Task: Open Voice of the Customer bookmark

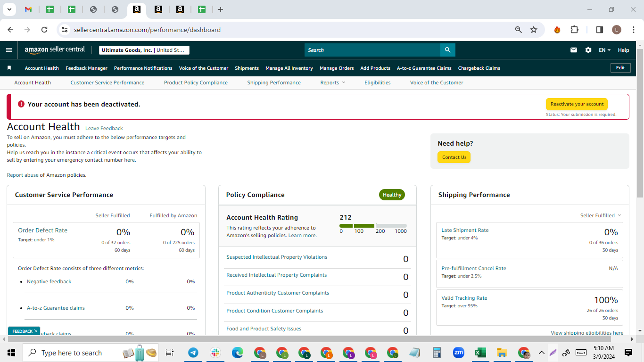Action: tap(204, 68)
